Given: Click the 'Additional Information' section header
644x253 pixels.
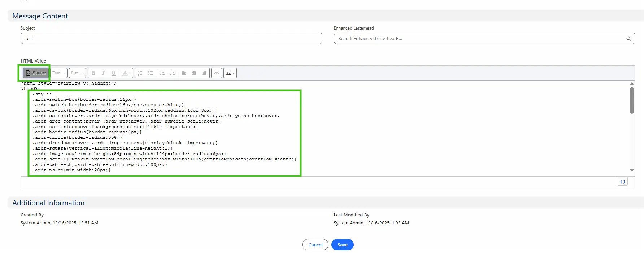Looking at the screenshot, I should coord(48,203).
